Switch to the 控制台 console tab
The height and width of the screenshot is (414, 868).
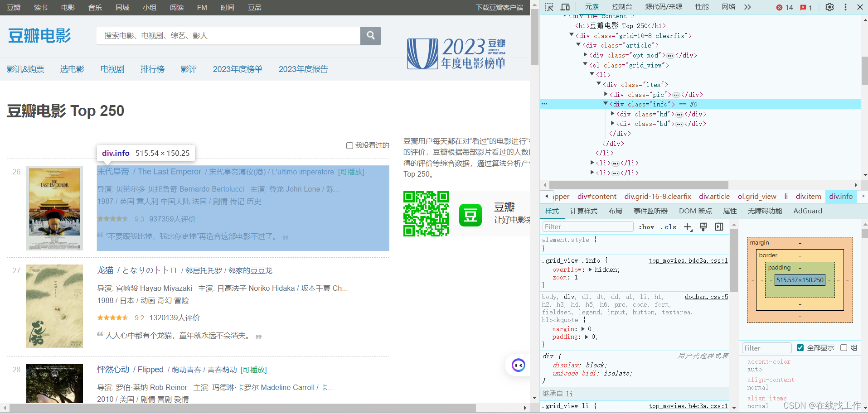click(622, 7)
